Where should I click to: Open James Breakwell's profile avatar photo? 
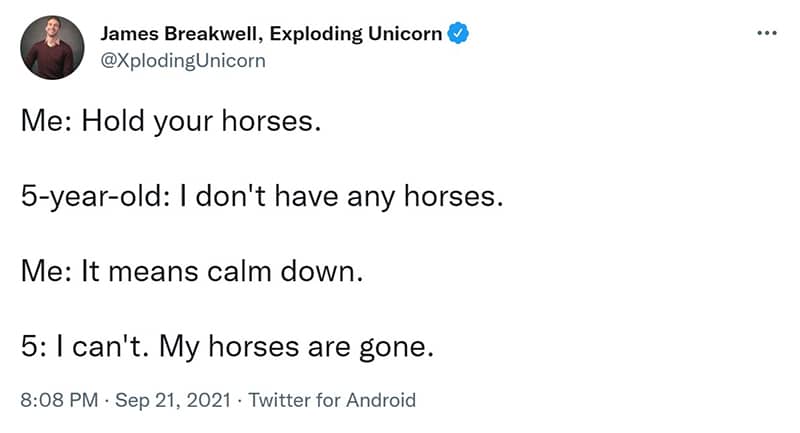tap(52, 47)
